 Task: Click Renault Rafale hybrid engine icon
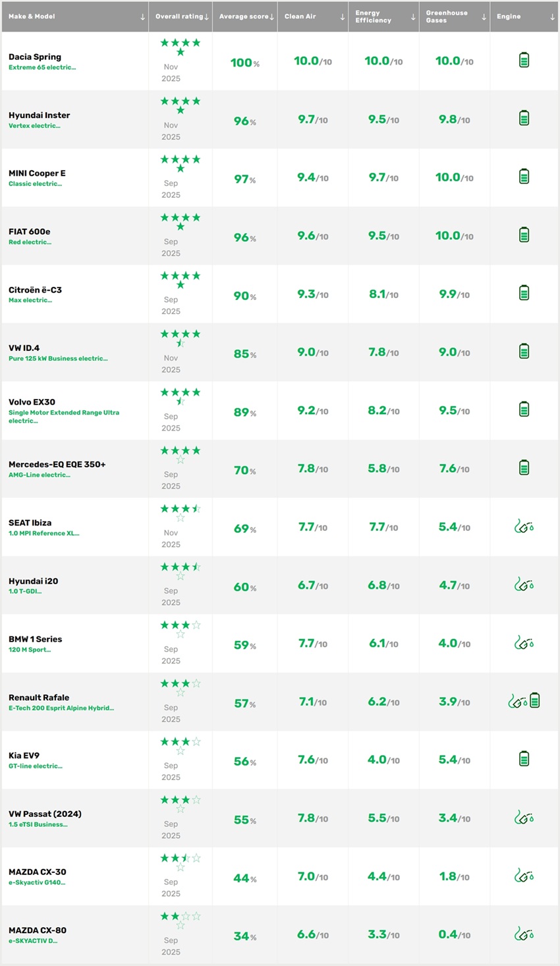click(524, 701)
